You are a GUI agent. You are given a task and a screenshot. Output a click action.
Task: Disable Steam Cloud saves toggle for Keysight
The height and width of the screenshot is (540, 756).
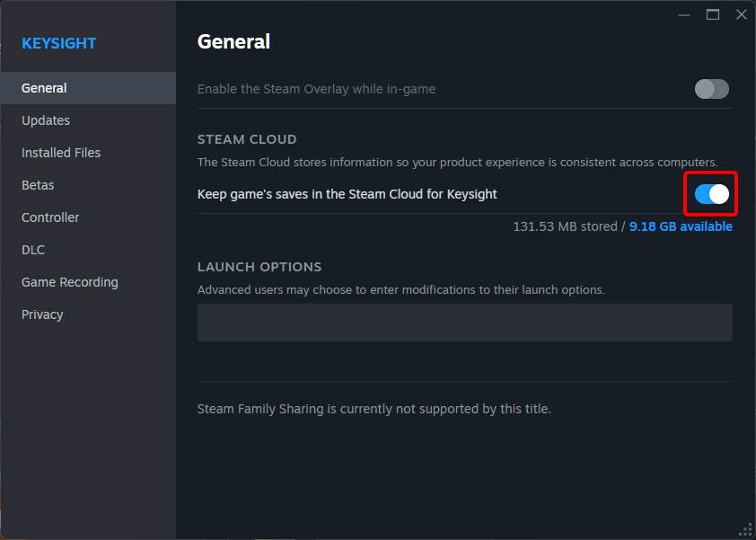712,194
